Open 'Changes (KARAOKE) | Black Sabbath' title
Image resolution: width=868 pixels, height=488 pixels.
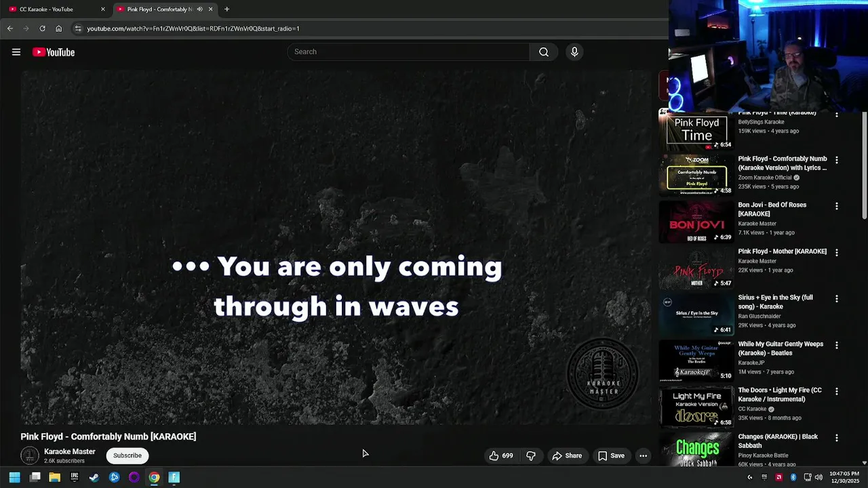pyautogui.click(x=778, y=441)
